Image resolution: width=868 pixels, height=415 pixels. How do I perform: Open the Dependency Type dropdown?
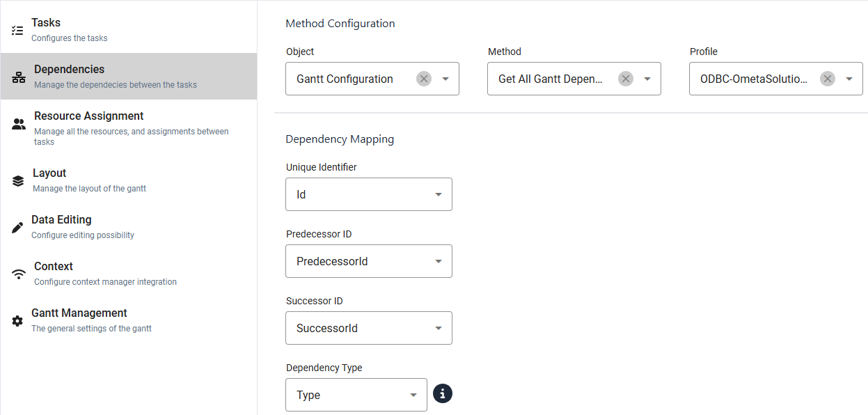pos(356,395)
